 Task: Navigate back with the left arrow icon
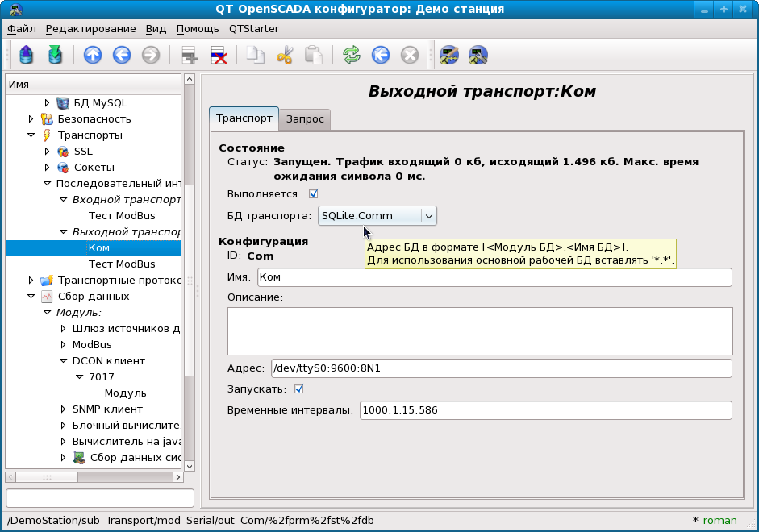122,55
